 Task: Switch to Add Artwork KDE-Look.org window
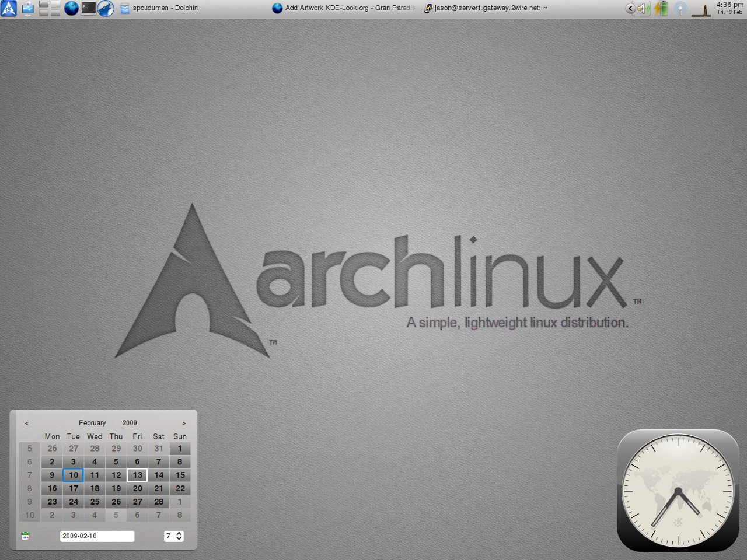(x=344, y=8)
